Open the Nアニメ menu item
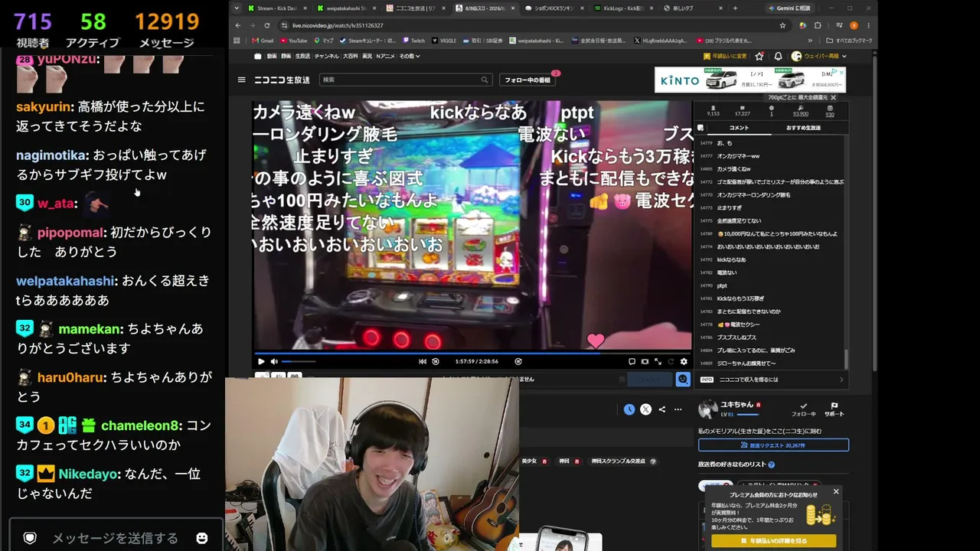980x551 pixels. click(x=385, y=56)
